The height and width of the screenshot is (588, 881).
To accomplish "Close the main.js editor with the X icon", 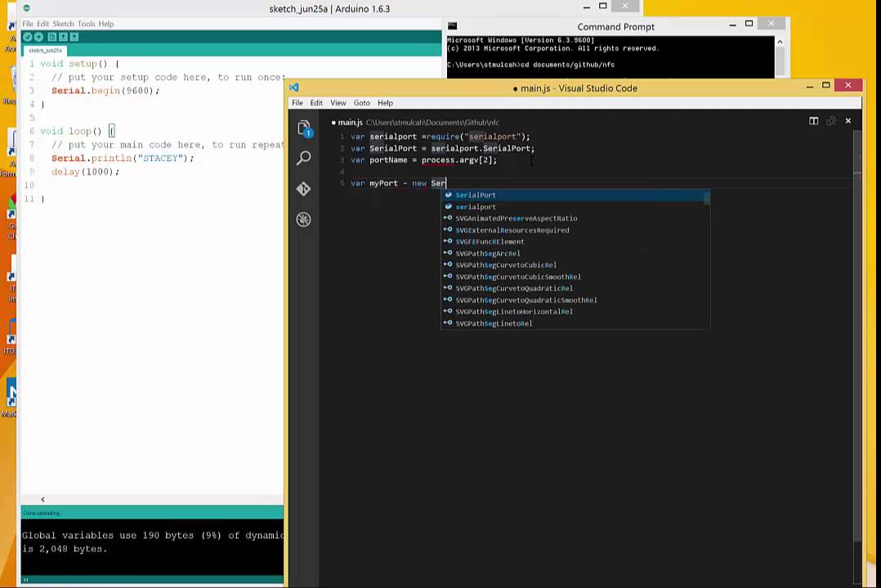I will (848, 122).
